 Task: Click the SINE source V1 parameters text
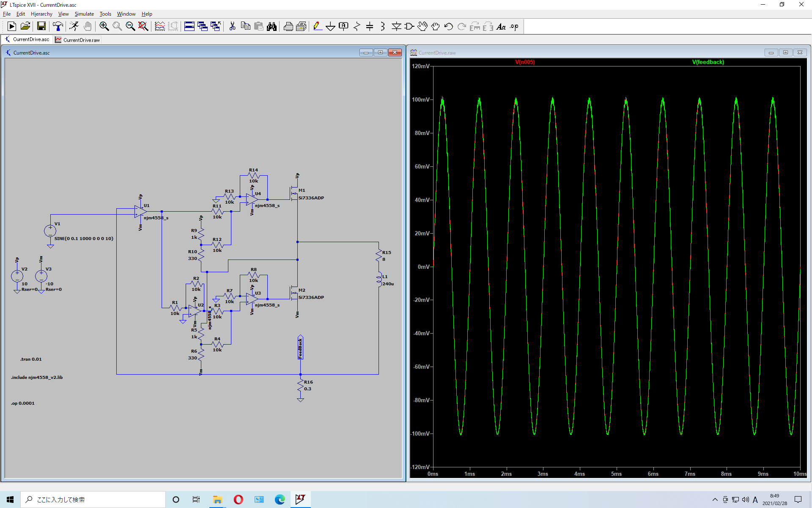tap(84, 239)
